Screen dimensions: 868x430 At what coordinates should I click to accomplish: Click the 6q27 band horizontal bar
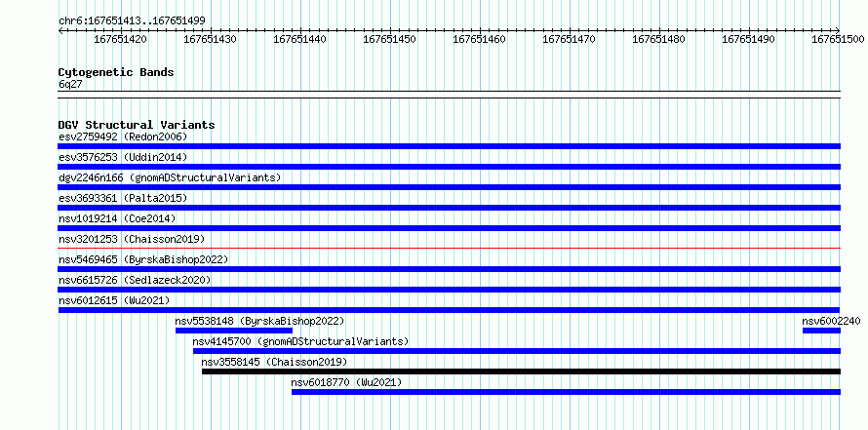449,95
